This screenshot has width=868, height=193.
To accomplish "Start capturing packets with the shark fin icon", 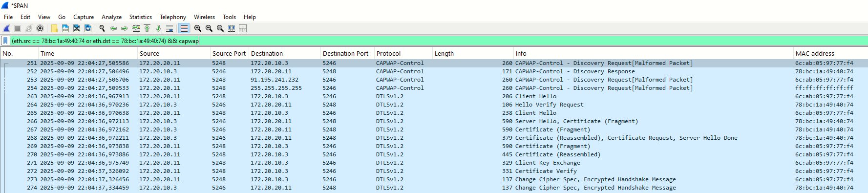I will click(x=7, y=28).
